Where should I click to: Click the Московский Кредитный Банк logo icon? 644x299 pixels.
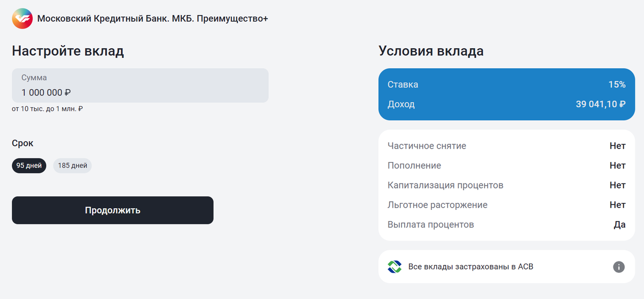pyautogui.click(x=22, y=19)
